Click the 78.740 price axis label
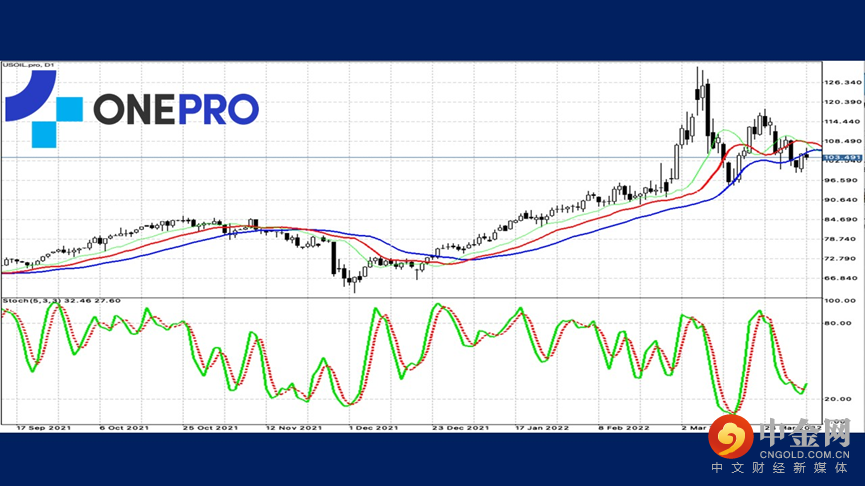The width and height of the screenshot is (865, 486). point(842,239)
